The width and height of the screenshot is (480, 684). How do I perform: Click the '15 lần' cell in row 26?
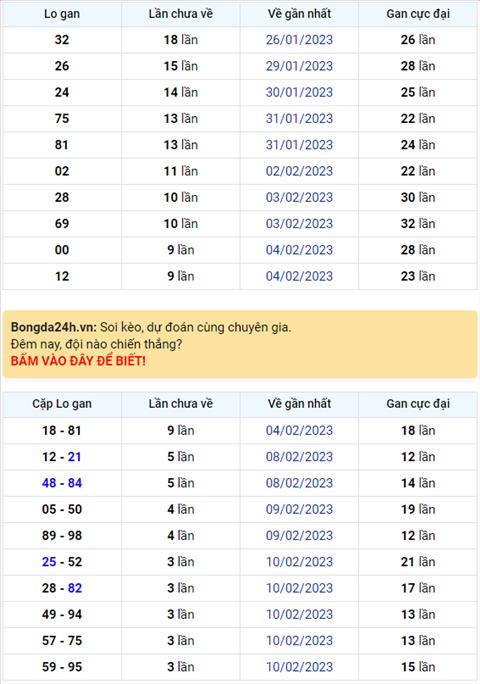pyautogui.click(x=181, y=66)
